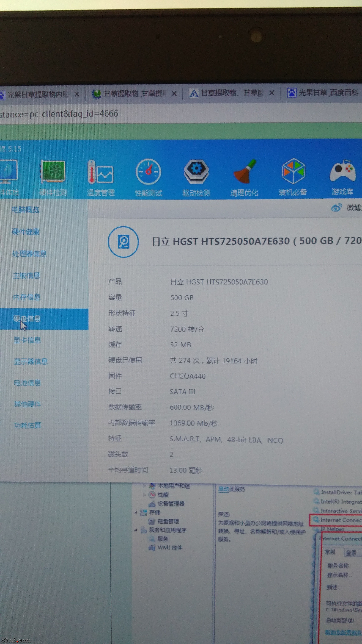Switch to 常规 tab in properties dialog

click(x=330, y=552)
